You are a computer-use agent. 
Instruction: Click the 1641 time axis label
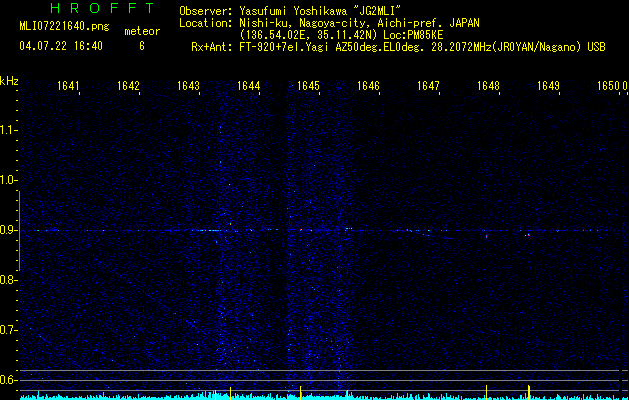tap(68, 85)
